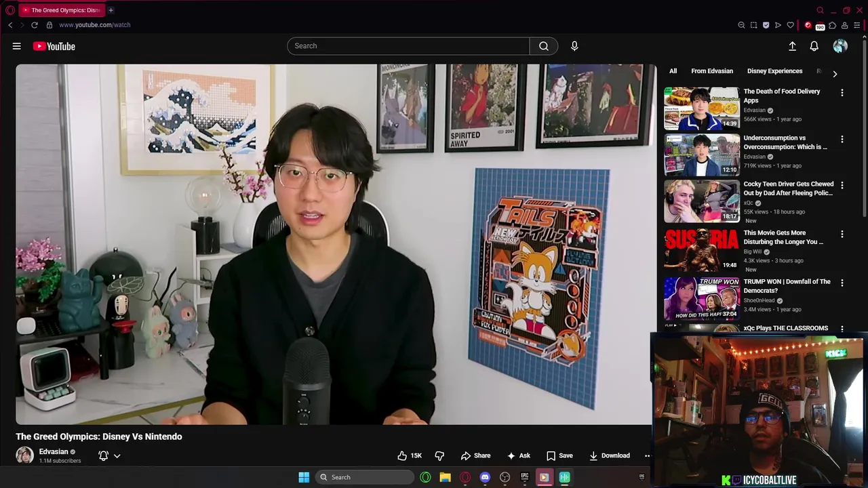Open the Windows Start menu

[304, 477]
